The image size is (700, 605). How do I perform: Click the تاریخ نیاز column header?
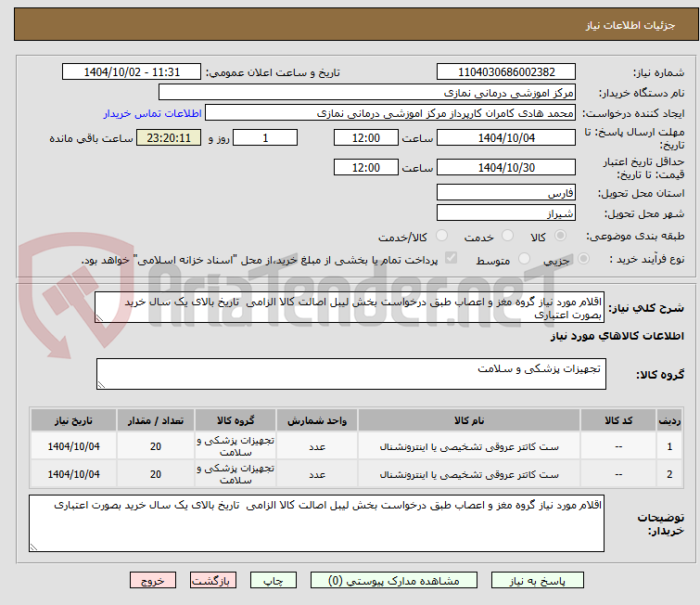[x=73, y=420]
